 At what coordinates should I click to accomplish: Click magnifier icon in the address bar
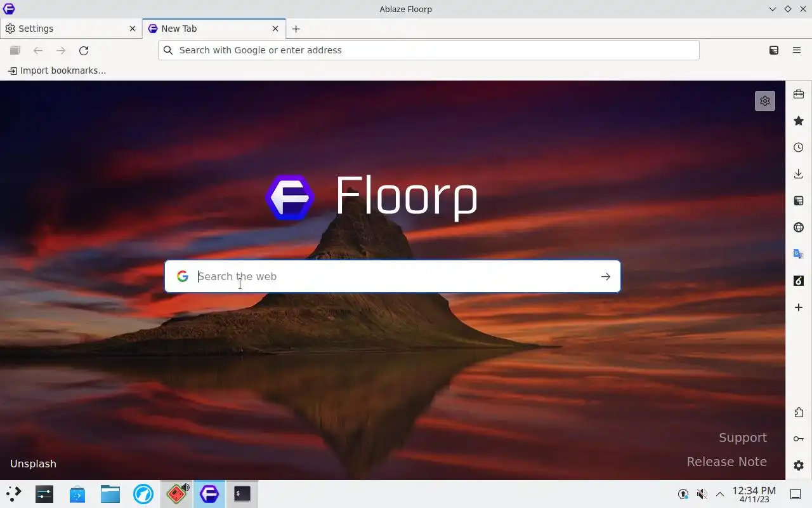[168, 50]
